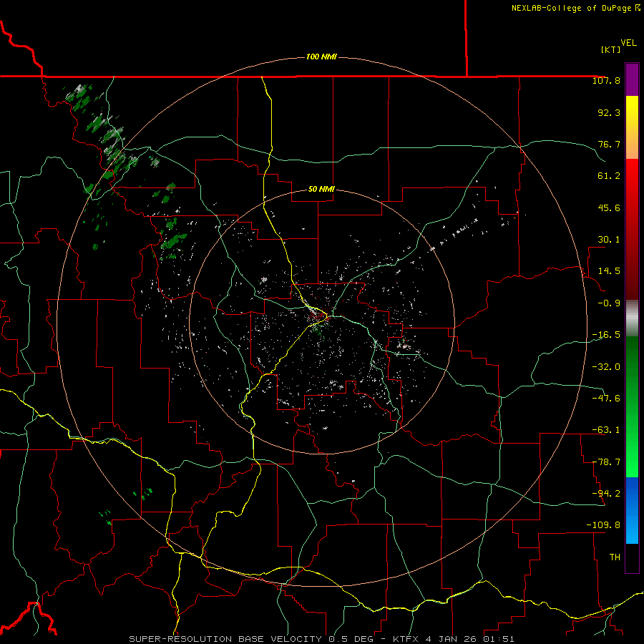Click the VEL label above the color scale
This screenshot has width=644, height=644.
coord(628,43)
